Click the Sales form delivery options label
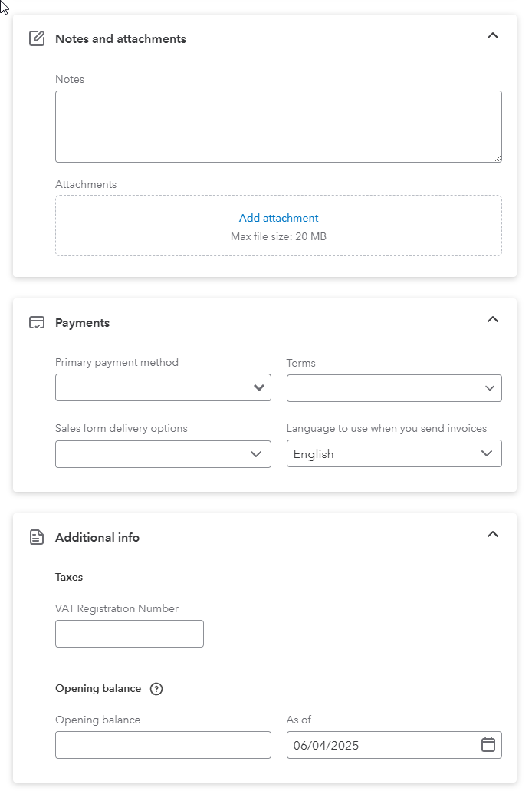 click(x=121, y=428)
